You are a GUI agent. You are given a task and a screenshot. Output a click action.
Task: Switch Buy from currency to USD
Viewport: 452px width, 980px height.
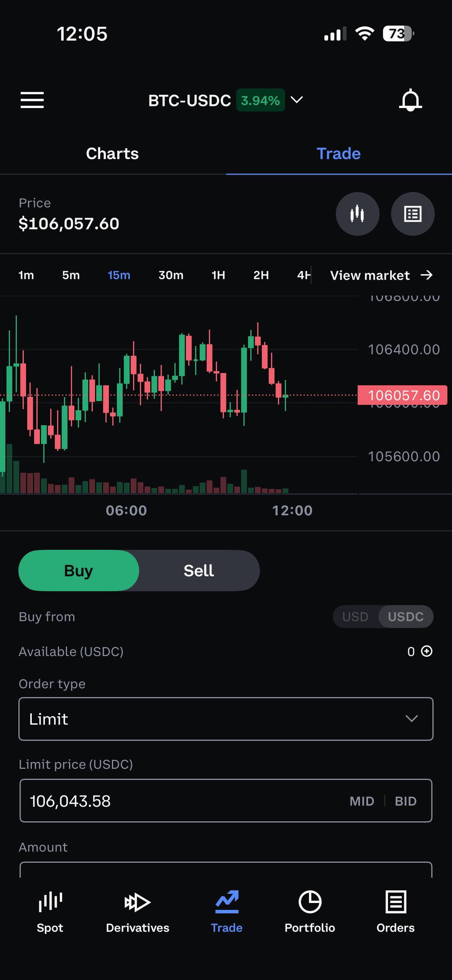(355, 617)
